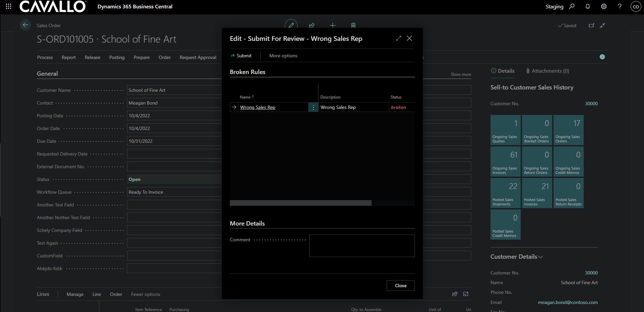
Task: Click the search magnifier icon
Action: click(x=572, y=6)
